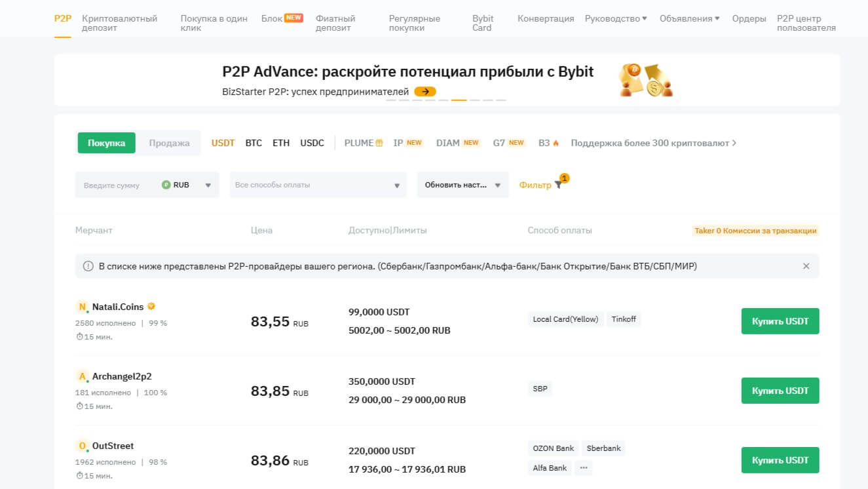Click the amount input field
868x489 pixels.
(x=117, y=186)
